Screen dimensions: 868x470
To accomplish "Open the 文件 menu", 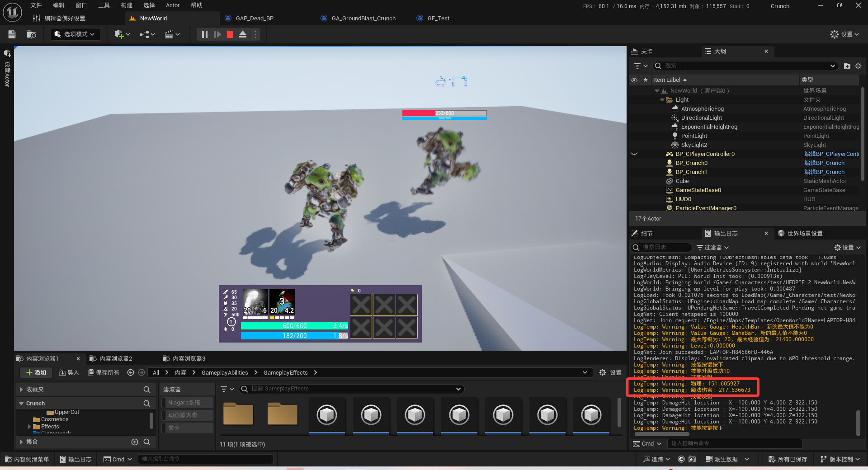I will [36, 5].
